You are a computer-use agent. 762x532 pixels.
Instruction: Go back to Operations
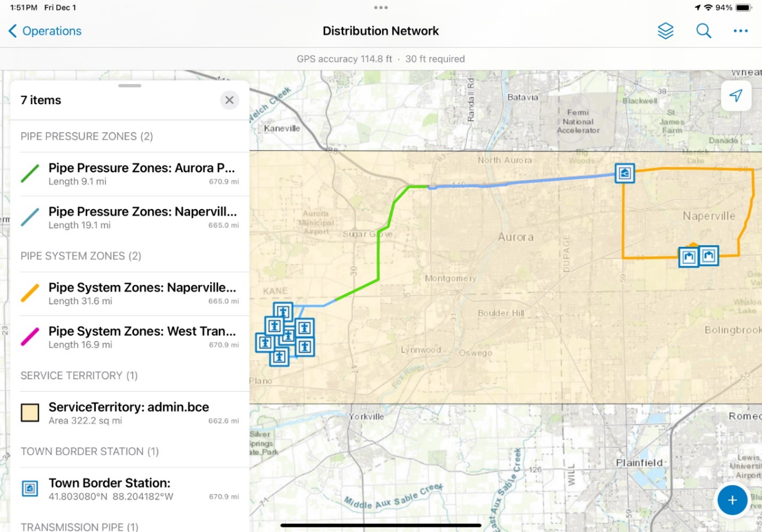[44, 31]
